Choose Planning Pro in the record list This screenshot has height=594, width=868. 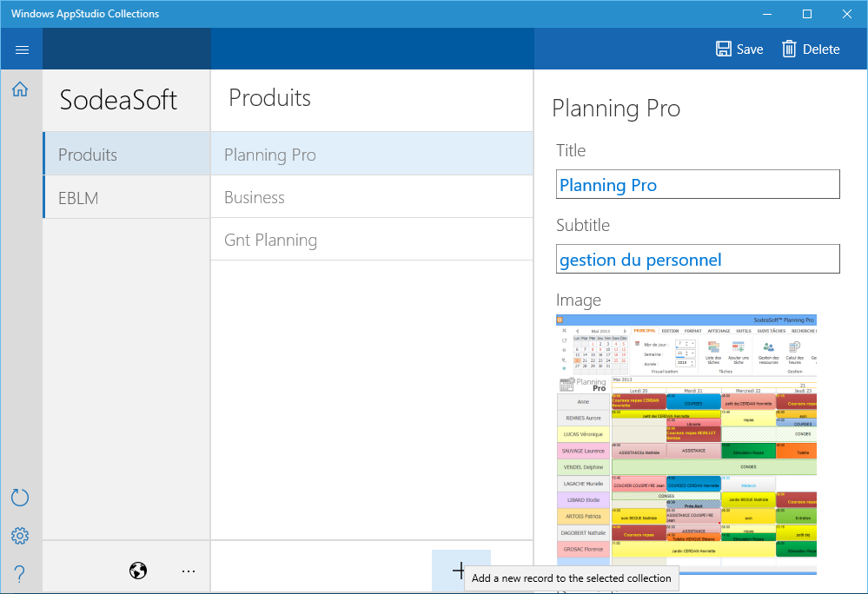[372, 155]
